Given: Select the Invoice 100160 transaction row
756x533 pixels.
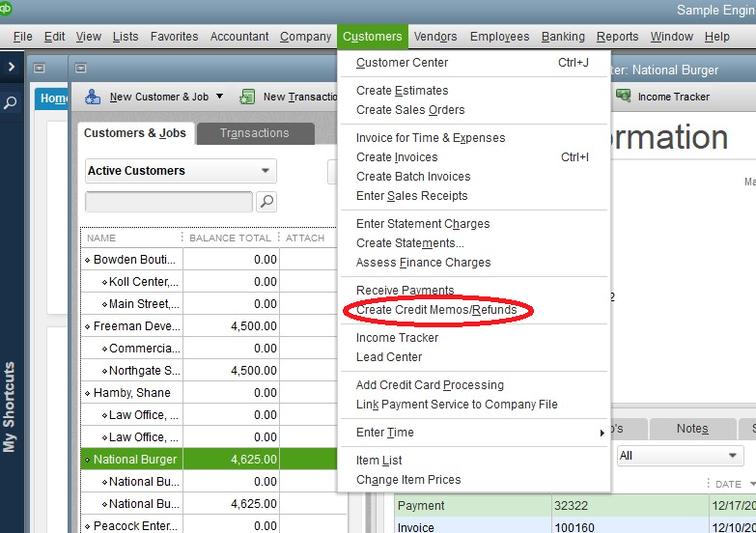Looking at the screenshot, I should click(x=575, y=527).
